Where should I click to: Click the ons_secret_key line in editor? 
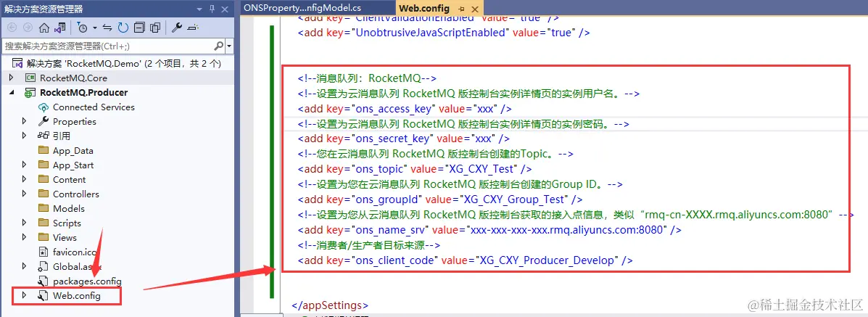pos(404,138)
